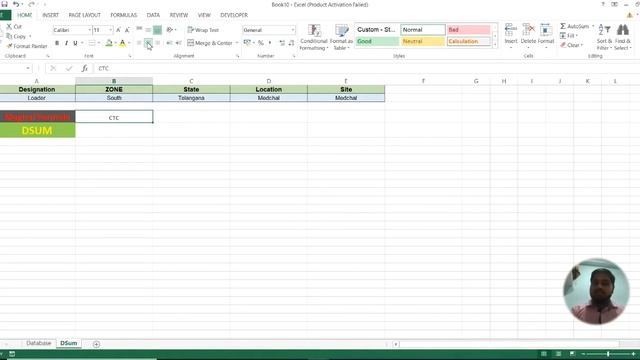Switch to the Database sheet tab

pos(39,343)
